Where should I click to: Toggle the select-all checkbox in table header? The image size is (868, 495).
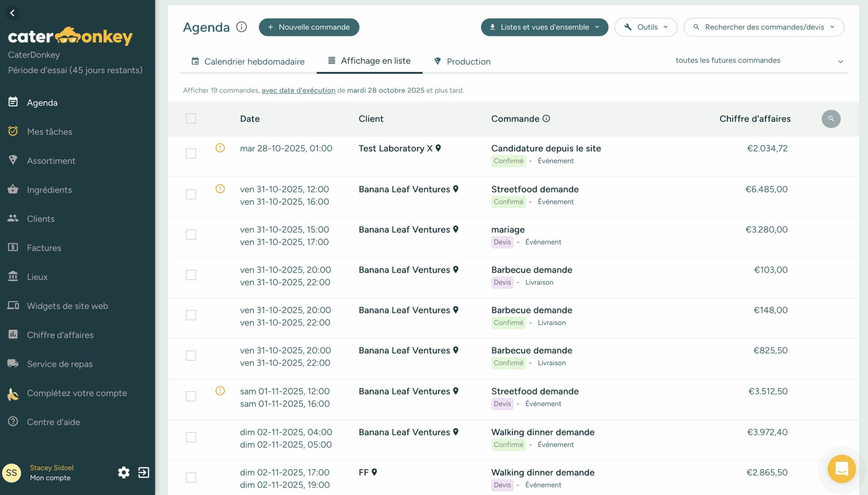[191, 119]
